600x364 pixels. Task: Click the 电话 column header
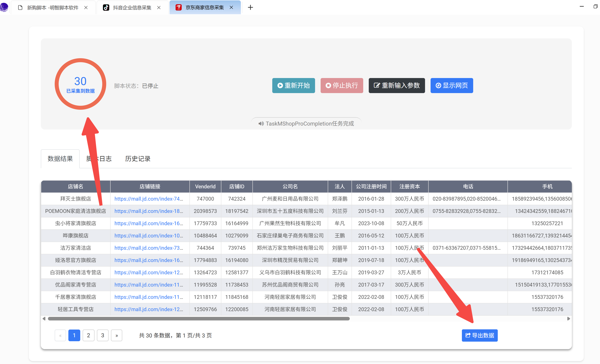(468, 186)
